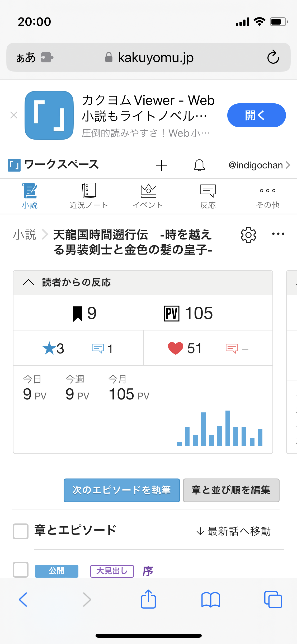Check the 章とエピソード select-all checkbox
The height and width of the screenshot is (644, 297).
click(x=21, y=531)
